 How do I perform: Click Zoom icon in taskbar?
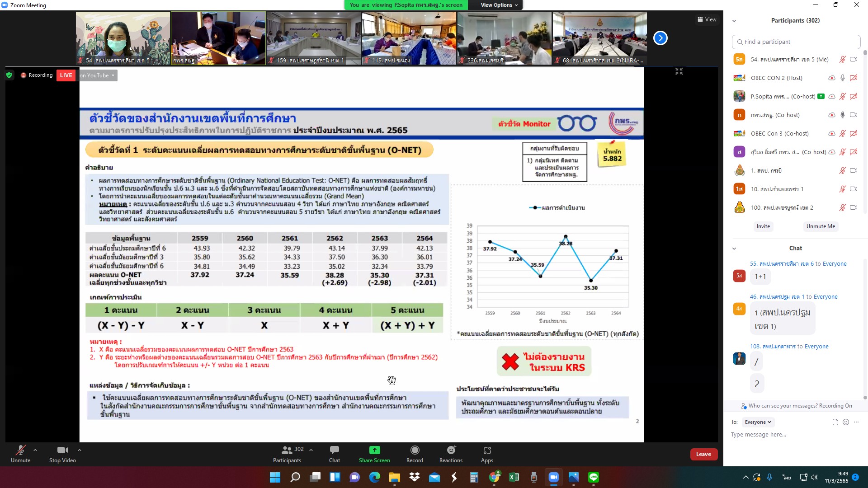554,477
